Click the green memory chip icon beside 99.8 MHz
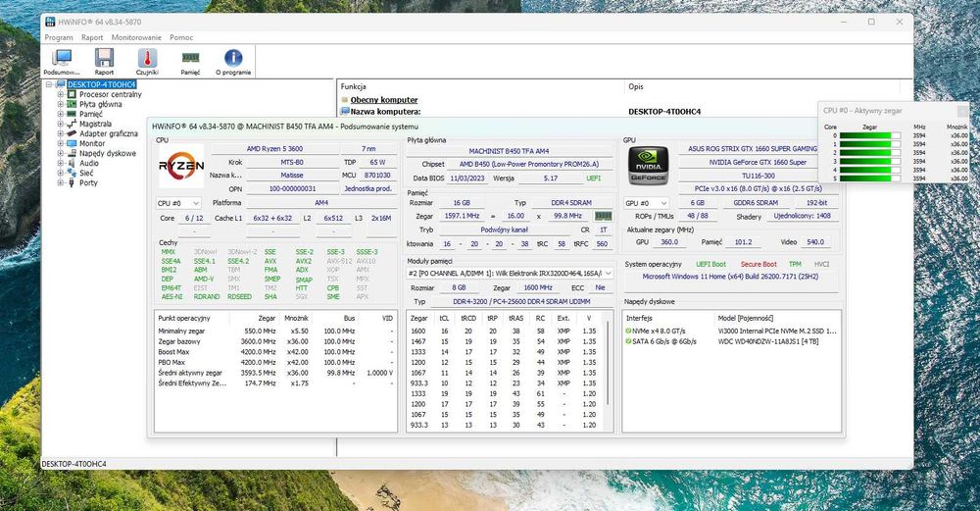 pos(603,216)
